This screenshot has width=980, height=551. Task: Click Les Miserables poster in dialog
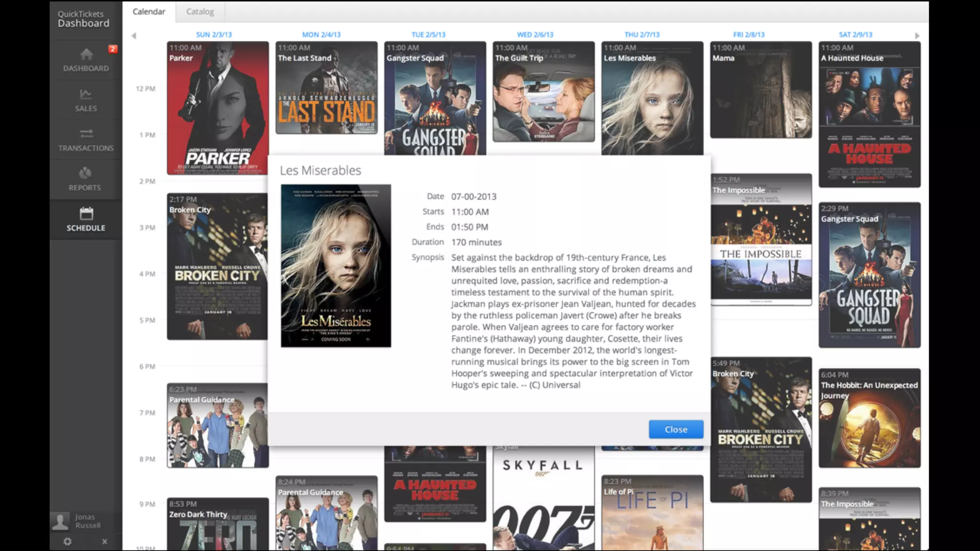coord(335,266)
